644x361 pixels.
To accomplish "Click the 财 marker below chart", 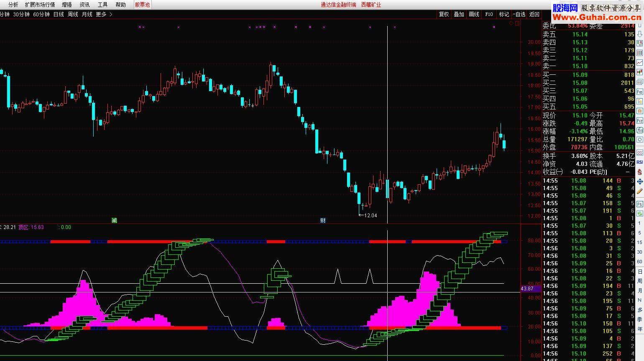I will (323, 220).
